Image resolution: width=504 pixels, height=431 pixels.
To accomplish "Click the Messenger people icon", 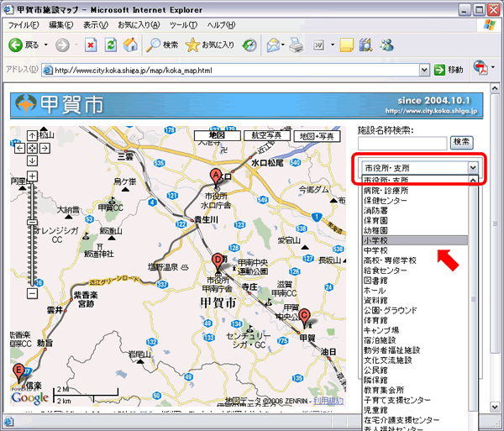I will 386,45.
